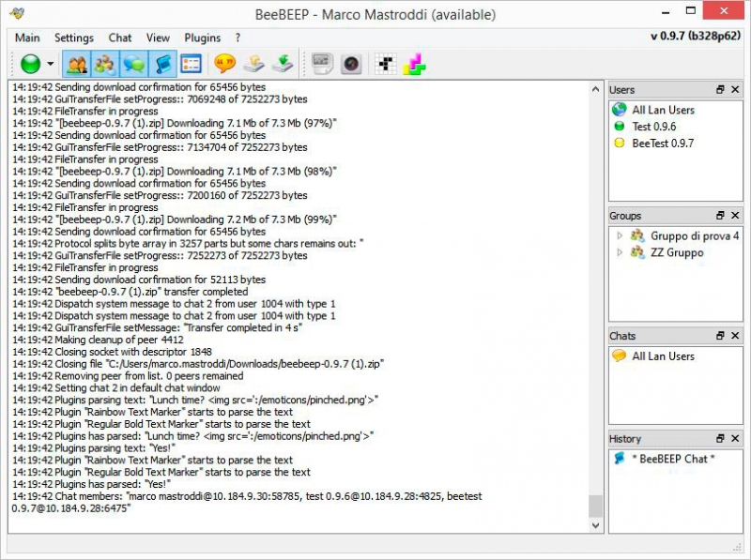The height and width of the screenshot is (560, 751).
Task: Open the View menu
Action: coord(158,38)
